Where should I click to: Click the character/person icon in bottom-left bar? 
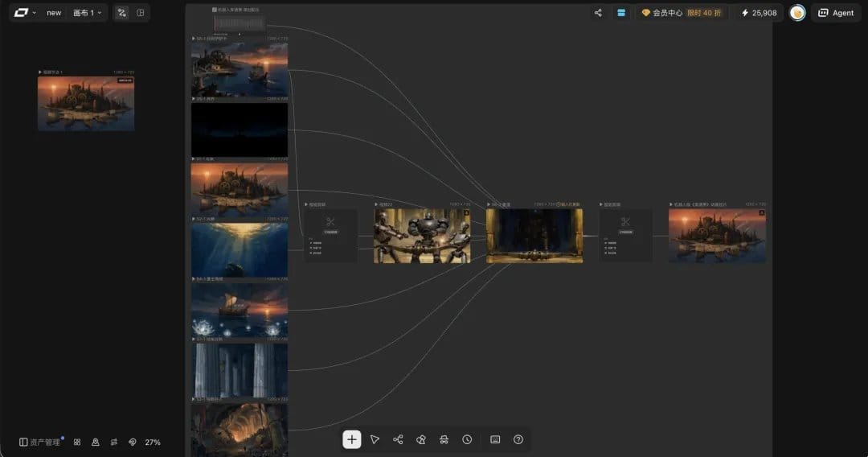pos(95,442)
